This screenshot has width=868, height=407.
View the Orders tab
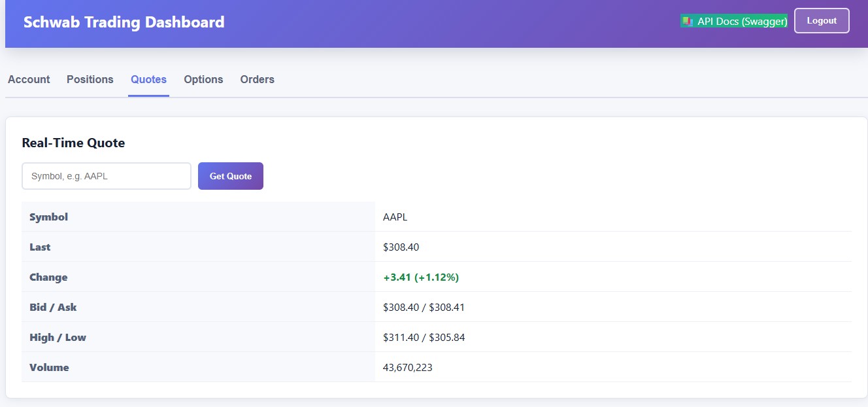click(x=258, y=79)
